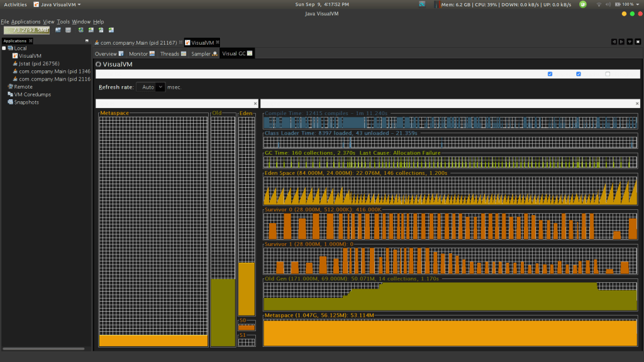
Task: Select Jstat (pid 26756) in Applications tree
Action: pyautogui.click(x=38, y=63)
